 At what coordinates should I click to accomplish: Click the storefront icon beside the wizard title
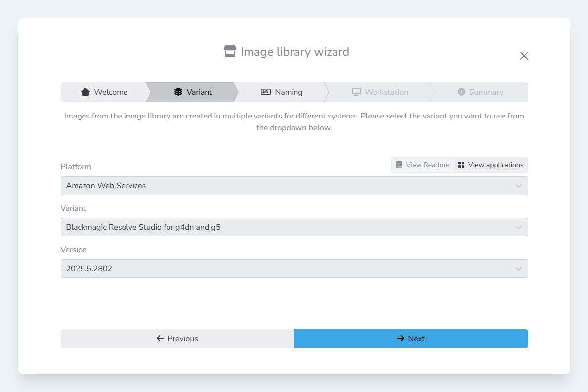point(230,52)
